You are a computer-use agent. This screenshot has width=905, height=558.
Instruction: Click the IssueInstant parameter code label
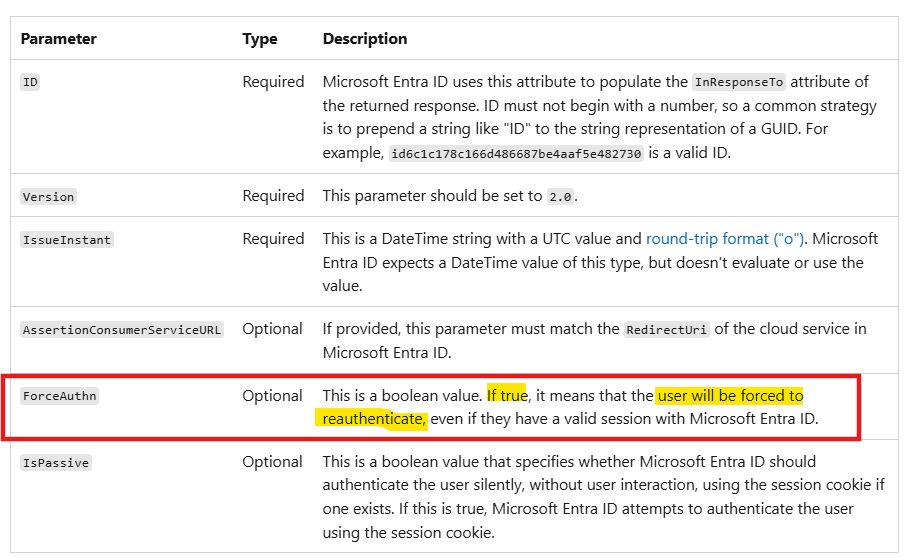66,240
